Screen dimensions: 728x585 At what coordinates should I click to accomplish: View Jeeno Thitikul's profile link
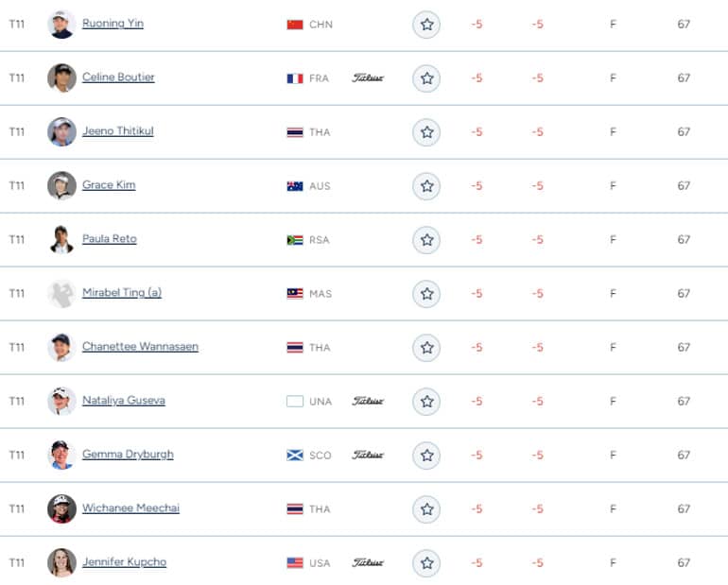(x=118, y=130)
